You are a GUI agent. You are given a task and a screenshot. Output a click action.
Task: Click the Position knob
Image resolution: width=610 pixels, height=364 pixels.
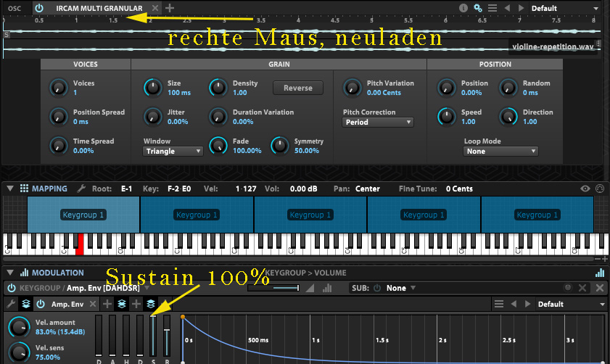(446, 88)
